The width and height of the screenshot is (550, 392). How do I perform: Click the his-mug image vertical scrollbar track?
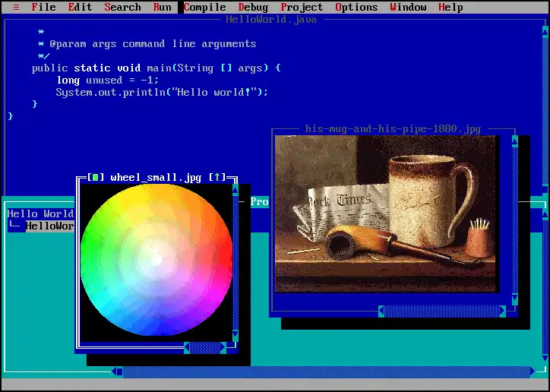coord(514,220)
